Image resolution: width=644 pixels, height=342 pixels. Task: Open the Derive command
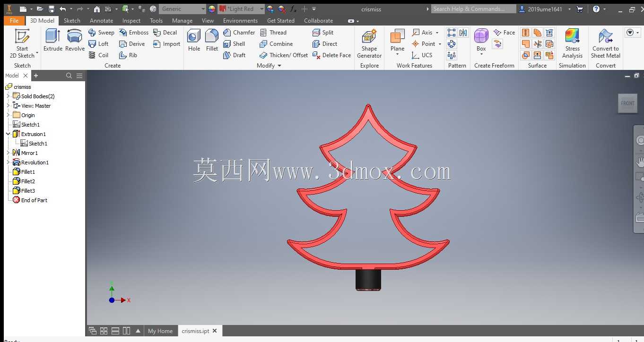pos(132,44)
